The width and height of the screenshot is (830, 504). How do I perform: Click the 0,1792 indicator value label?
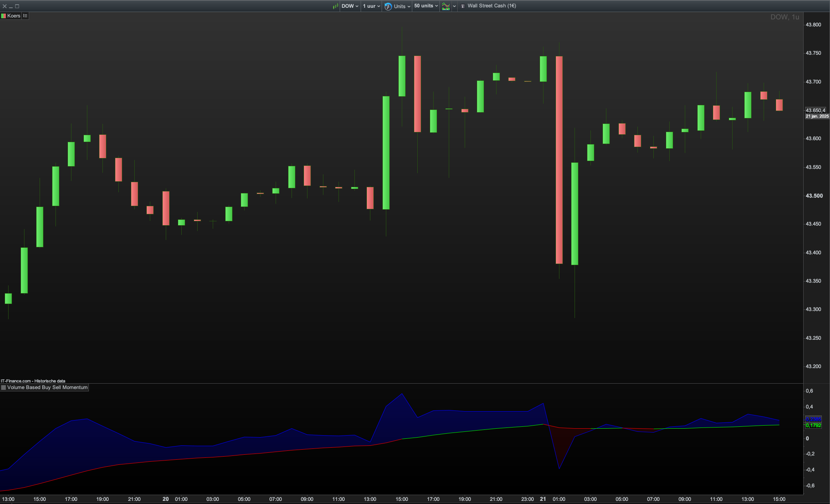pos(813,426)
